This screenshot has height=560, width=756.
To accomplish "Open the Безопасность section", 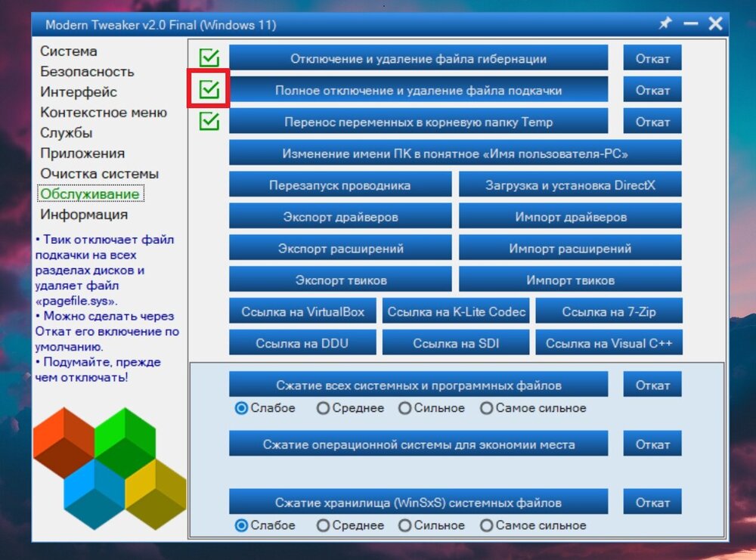I will 87,71.
